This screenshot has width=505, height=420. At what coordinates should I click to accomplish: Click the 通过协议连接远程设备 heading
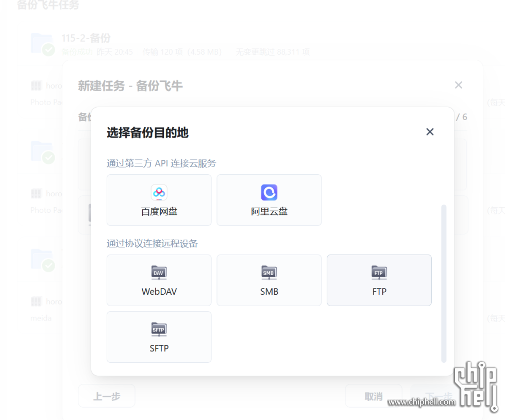point(152,243)
